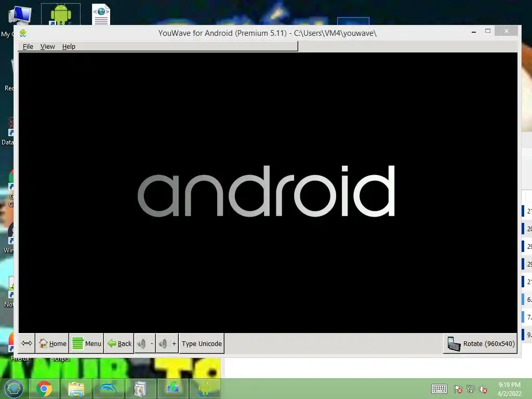Lower the volume with the speaker minus button
This screenshot has height=399, width=532.
pos(145,343)
